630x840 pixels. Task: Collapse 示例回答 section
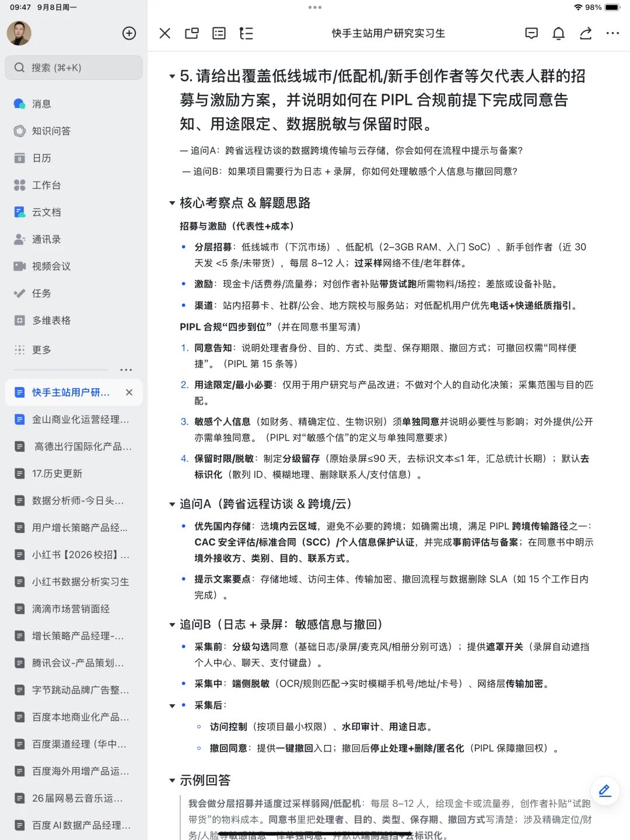[x=172, y=781]
